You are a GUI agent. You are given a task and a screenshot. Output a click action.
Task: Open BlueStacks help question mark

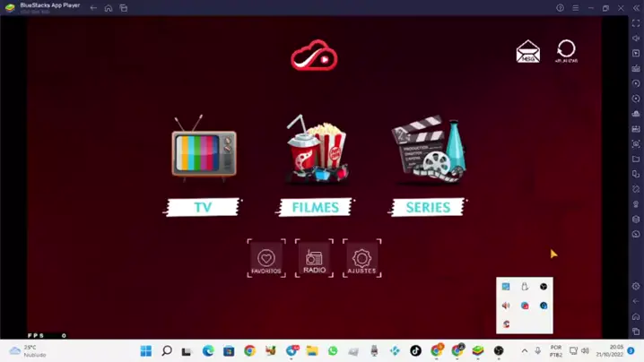point(560,8)
